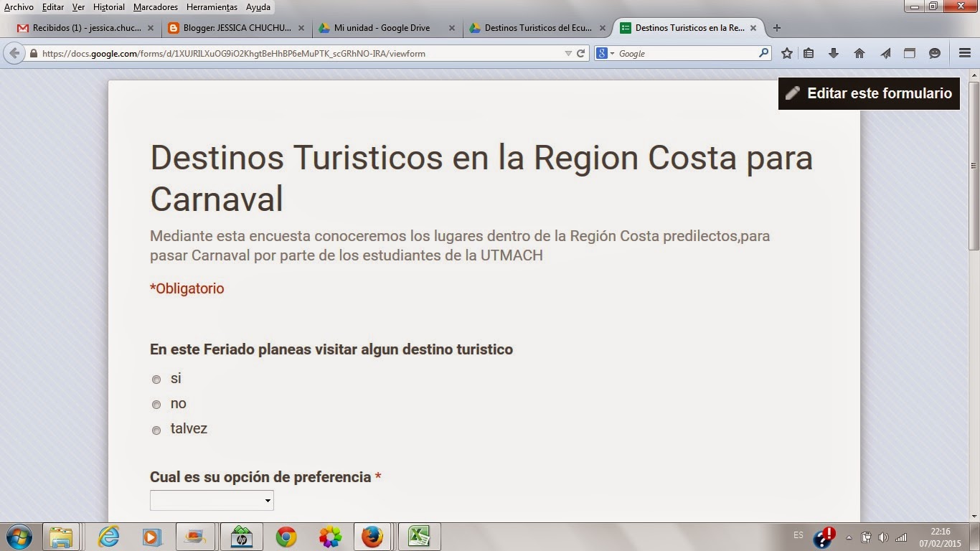This screenshot has height=551, width=980.
Task: Open the Archivo menu
Action: tap(19, 7)
